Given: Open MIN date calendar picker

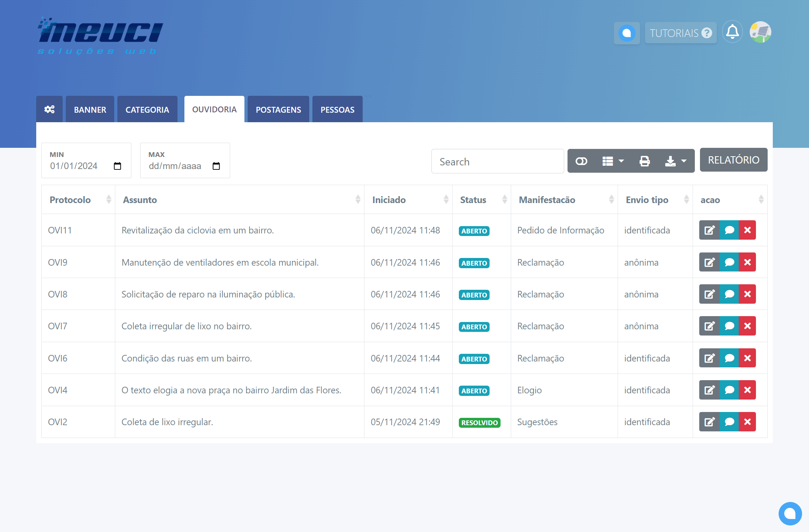Looking at the screenshot, I should click(117, 166).
